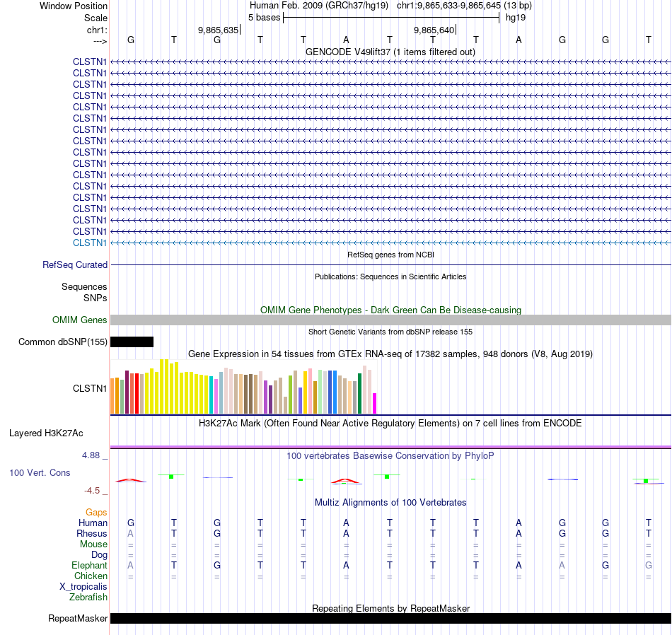Image resolution: width=672 pixels, height=635 pixels.
Task: Click the horizontal scale bar line
Action: point(391,18)
